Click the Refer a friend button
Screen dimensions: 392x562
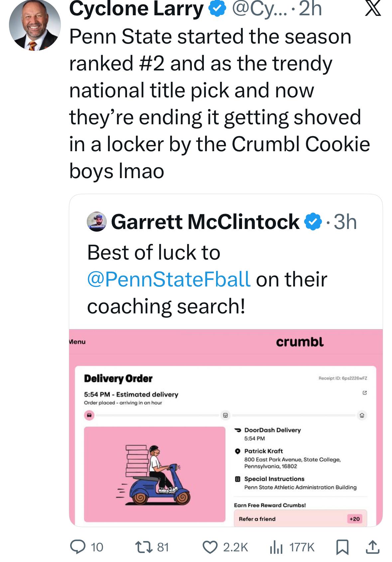[300, 519]
